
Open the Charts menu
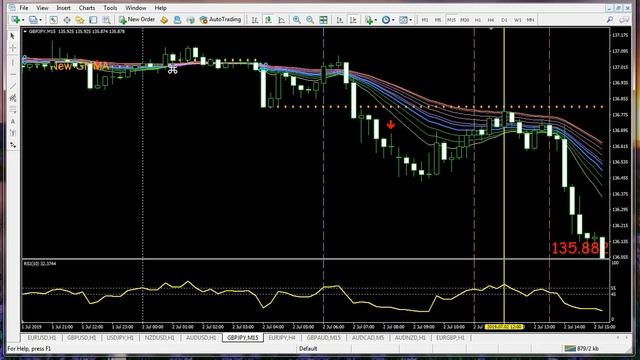(87, 8)
